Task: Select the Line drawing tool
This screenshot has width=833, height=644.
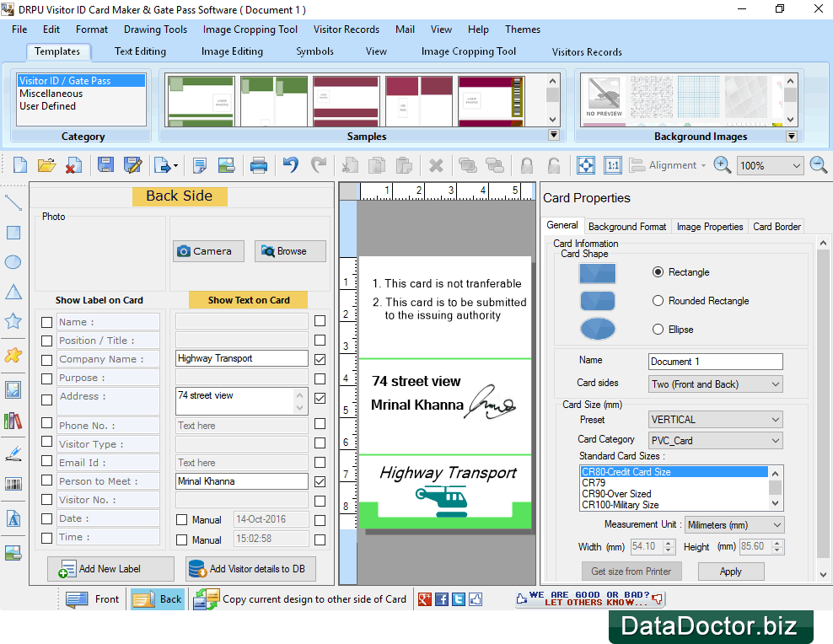Action: tap(13, 203)
